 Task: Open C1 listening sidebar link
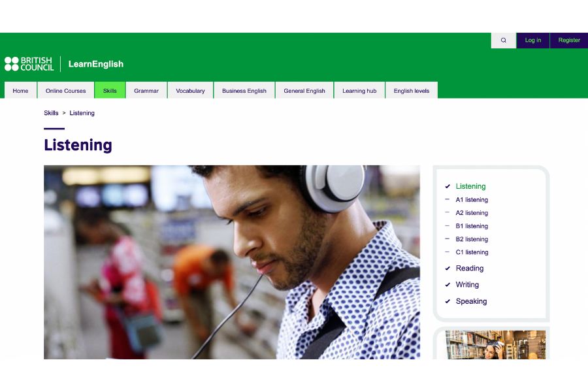pos(472,252)
